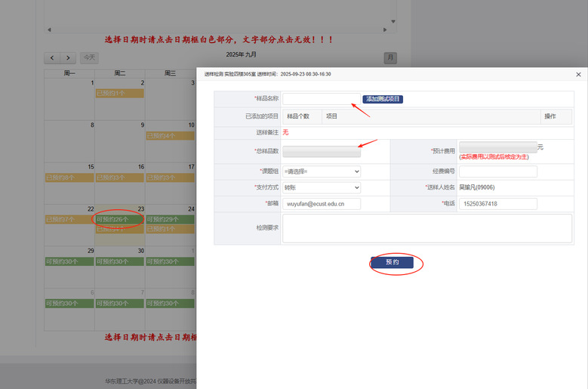Open the 课题组 dropdown list

[322, 171]
